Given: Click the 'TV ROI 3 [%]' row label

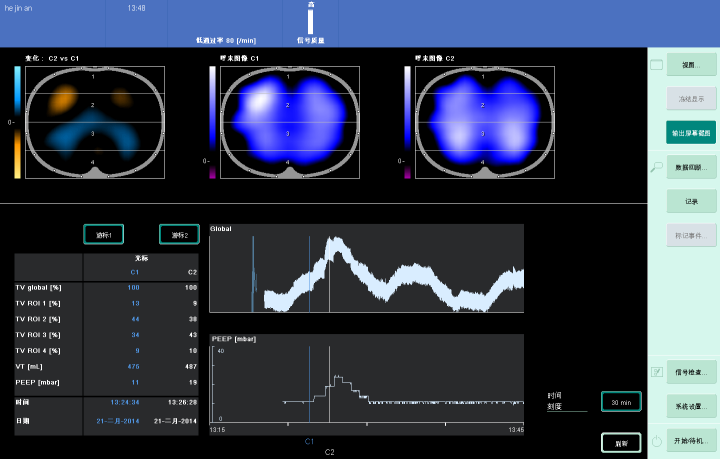Looking at the screenshot, I should (x=38, y=335).
